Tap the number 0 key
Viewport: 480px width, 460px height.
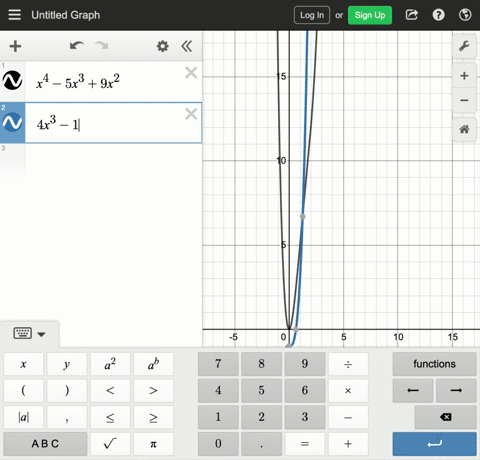click(x=218, y=444)
